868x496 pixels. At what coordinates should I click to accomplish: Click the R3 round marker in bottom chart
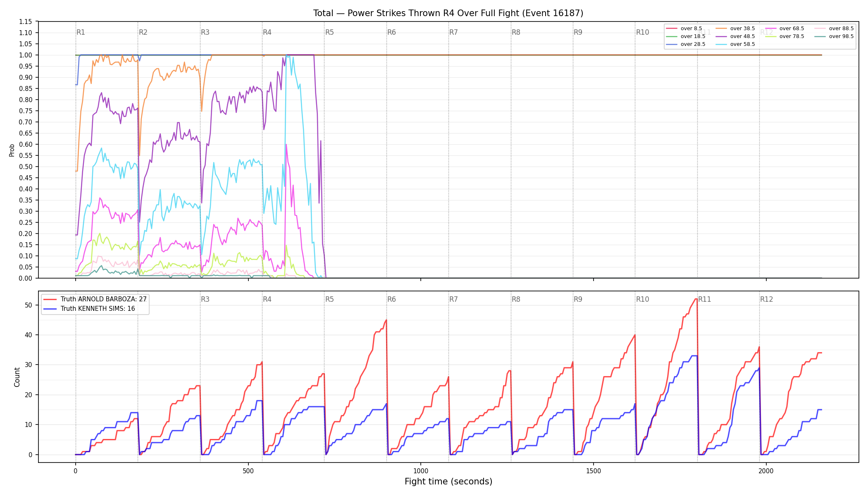coord(205,299)
